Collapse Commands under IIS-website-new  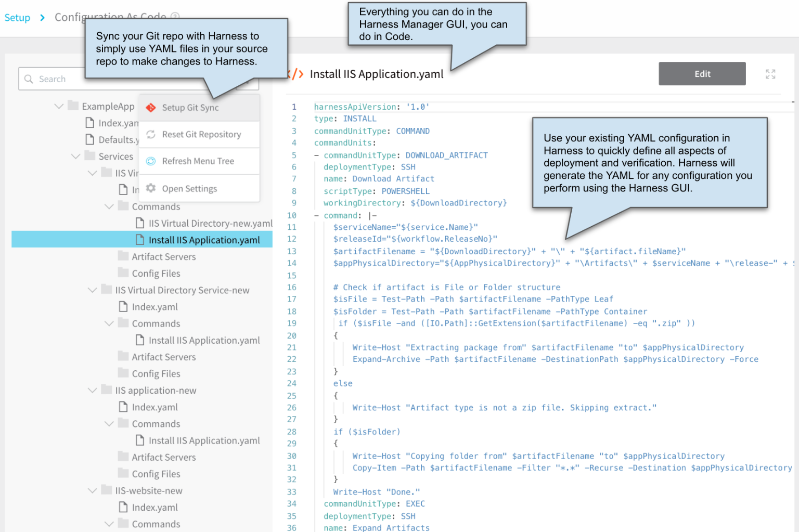pyautogui.click(x=109, y=524)
